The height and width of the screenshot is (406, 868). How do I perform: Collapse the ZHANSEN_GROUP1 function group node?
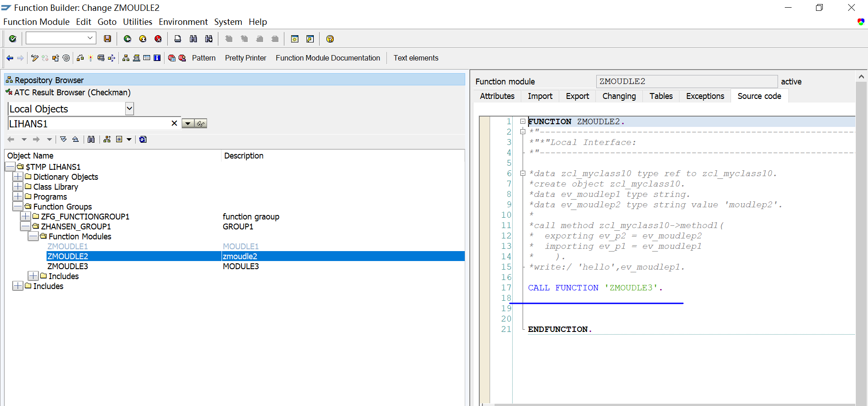click(25, 226)
